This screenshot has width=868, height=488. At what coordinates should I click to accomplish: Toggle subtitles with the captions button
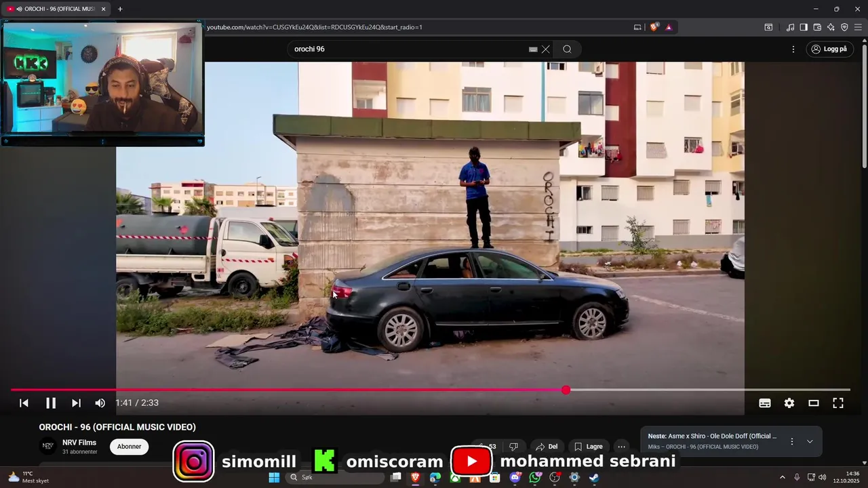[765, 403]
